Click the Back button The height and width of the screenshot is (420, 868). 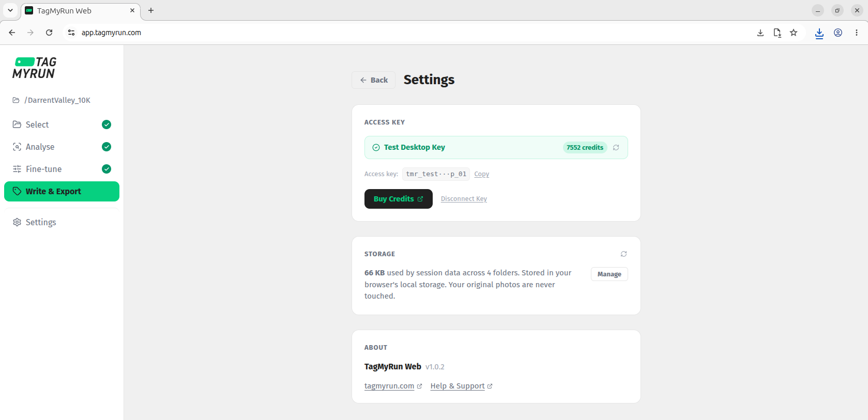374,80
